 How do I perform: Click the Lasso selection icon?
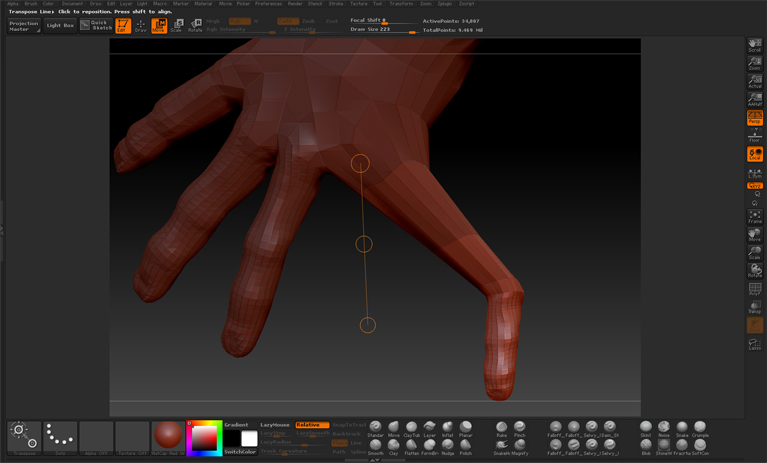[x=754, y=344]
